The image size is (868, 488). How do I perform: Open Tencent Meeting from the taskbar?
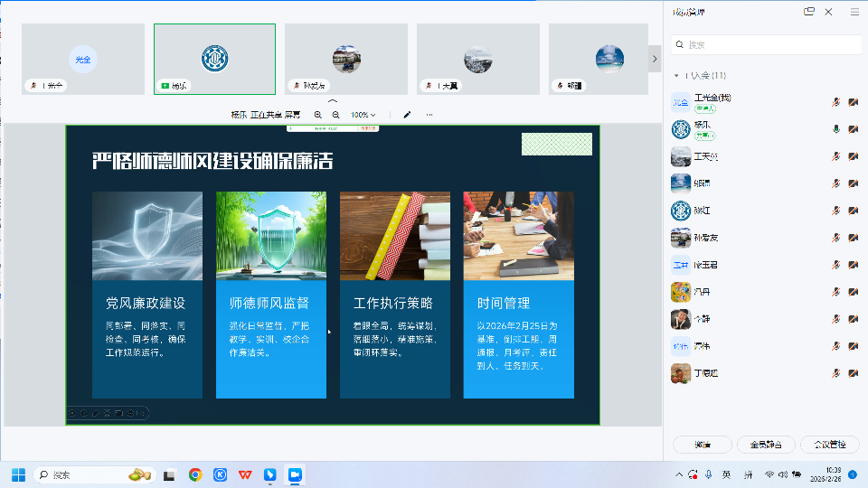coord(294,474)
